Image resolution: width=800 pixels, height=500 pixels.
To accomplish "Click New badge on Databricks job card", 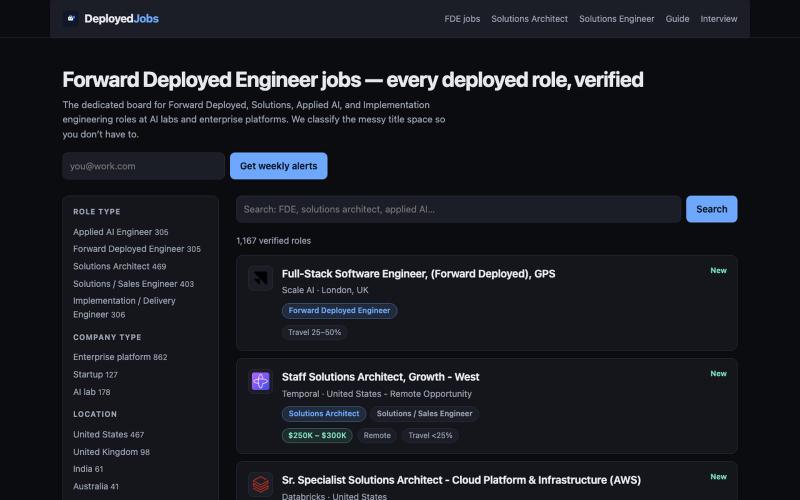I will pos(718,477).
